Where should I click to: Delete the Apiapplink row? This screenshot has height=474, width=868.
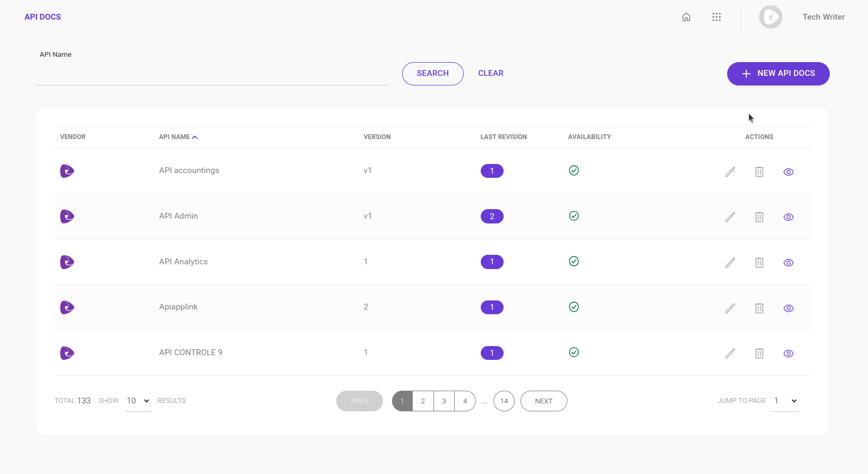(759, 308)
